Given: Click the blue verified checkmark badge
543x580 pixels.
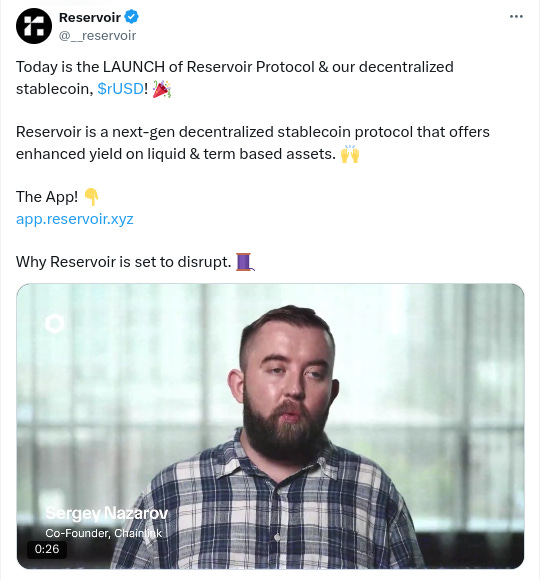Looking at the screenshot, I should tap(131, 17).
